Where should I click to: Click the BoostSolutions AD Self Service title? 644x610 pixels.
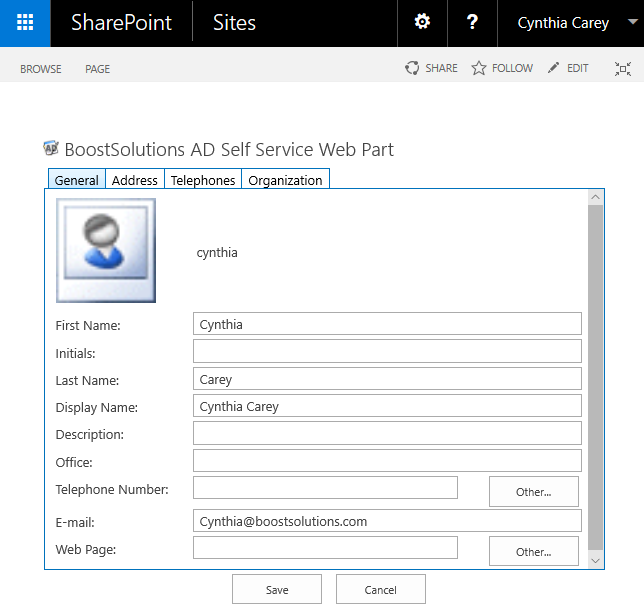click(x=229, y=150)
